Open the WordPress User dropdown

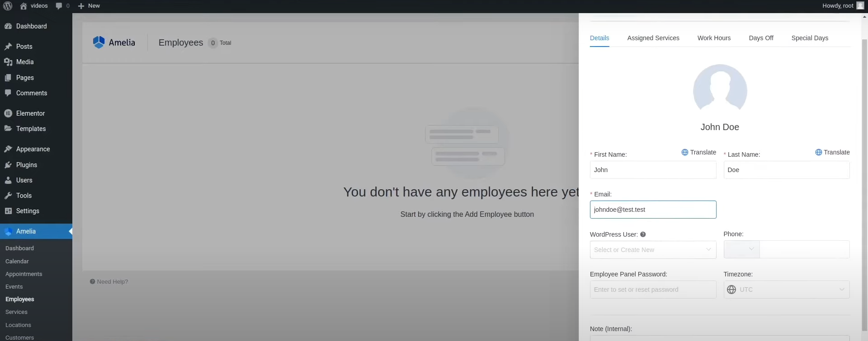(x=652, y=250)
